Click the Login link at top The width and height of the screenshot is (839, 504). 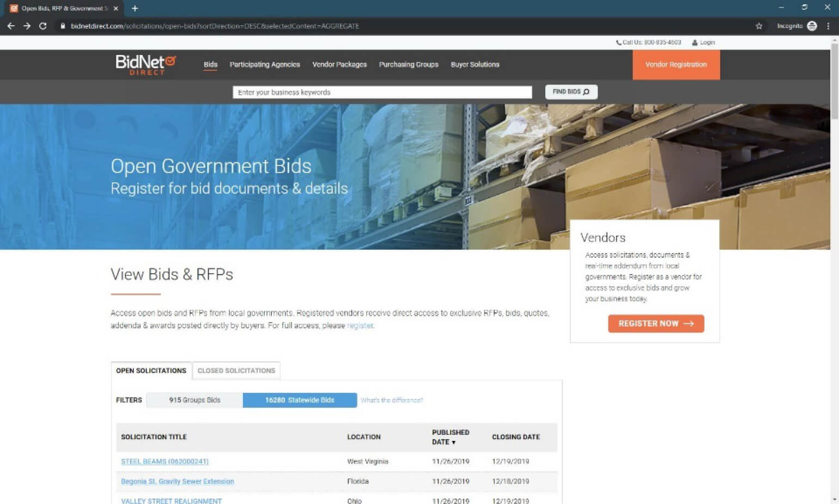707,42
